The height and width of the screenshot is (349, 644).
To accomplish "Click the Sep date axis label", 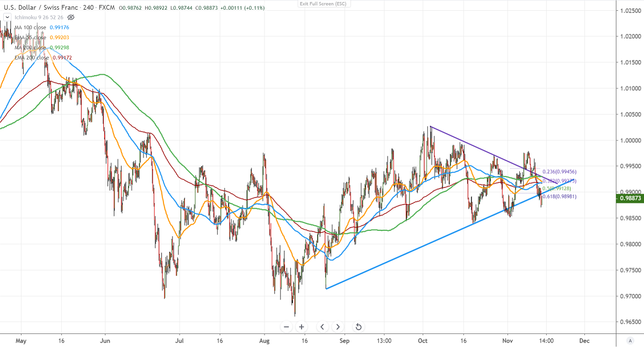I will click(345, 341).
